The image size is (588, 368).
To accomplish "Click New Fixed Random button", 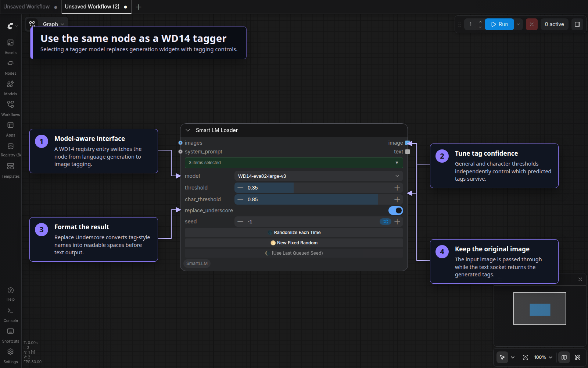I will point(294,243).
